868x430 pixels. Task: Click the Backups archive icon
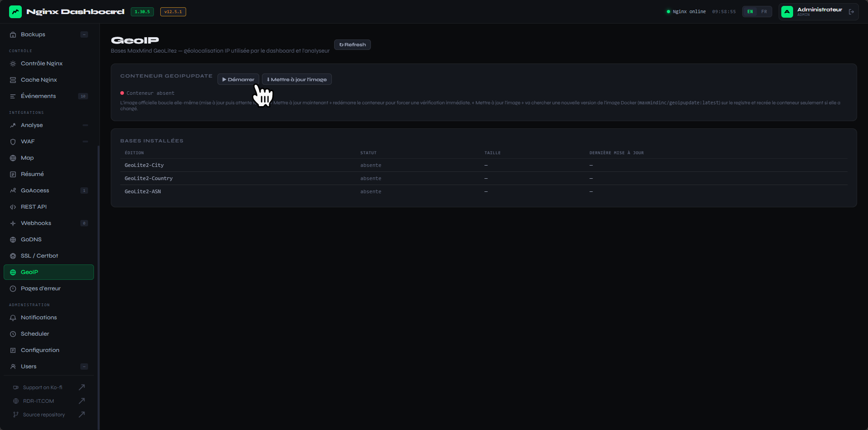tap(13, 34)
